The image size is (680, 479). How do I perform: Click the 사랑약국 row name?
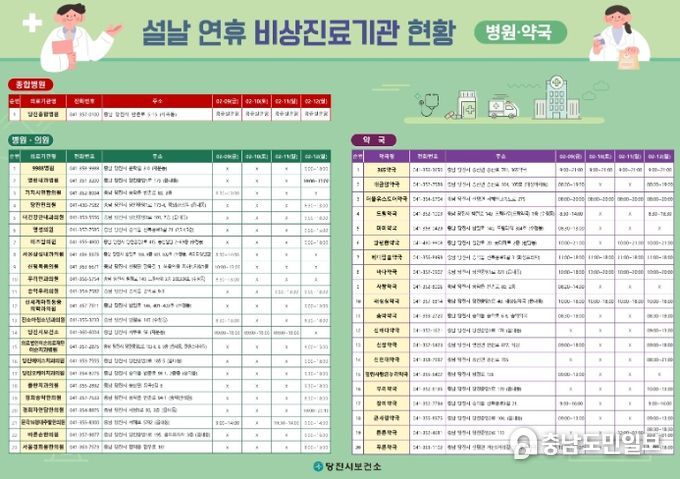pos(386,287)
